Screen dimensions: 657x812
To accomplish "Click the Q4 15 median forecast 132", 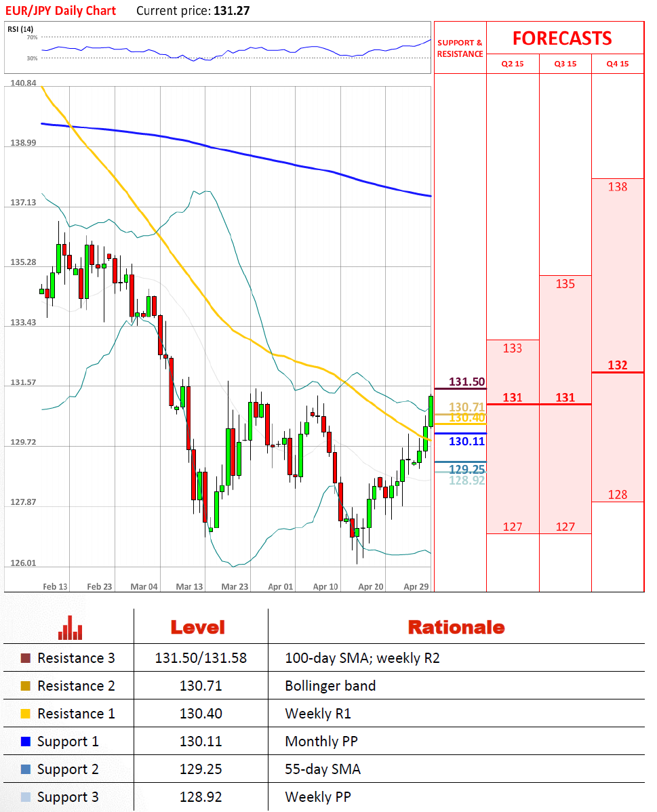I will pyautogui.click(x=618, y=365).
